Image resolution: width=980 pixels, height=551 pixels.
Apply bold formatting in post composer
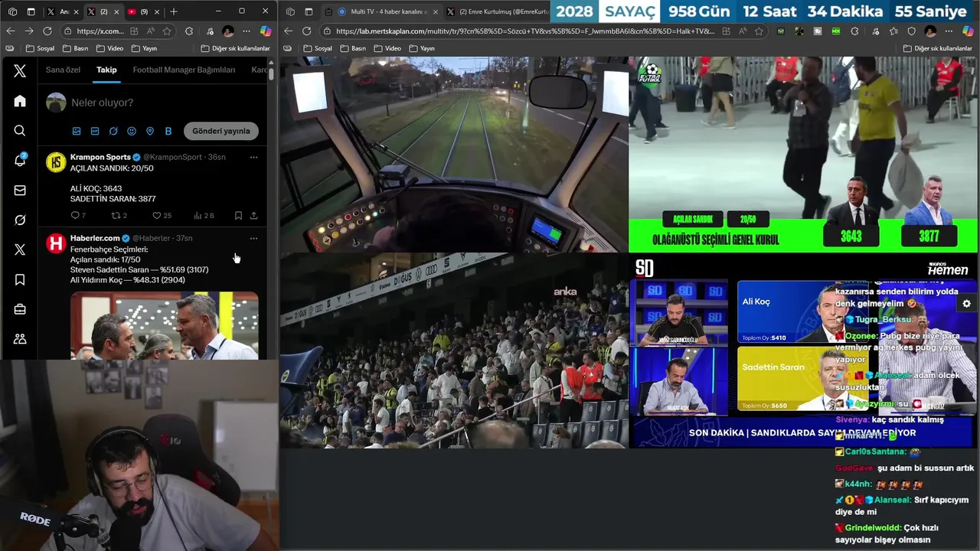coord(168,131)
